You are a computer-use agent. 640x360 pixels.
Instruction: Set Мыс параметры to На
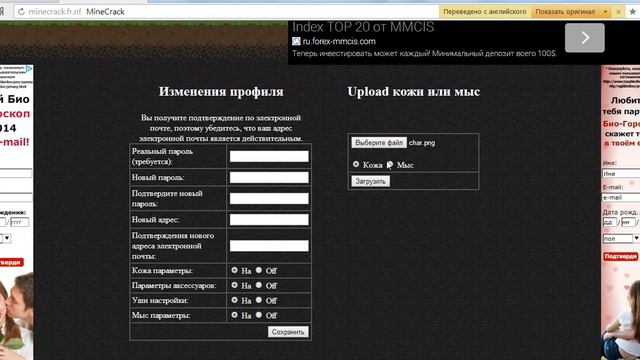point(234,315)
